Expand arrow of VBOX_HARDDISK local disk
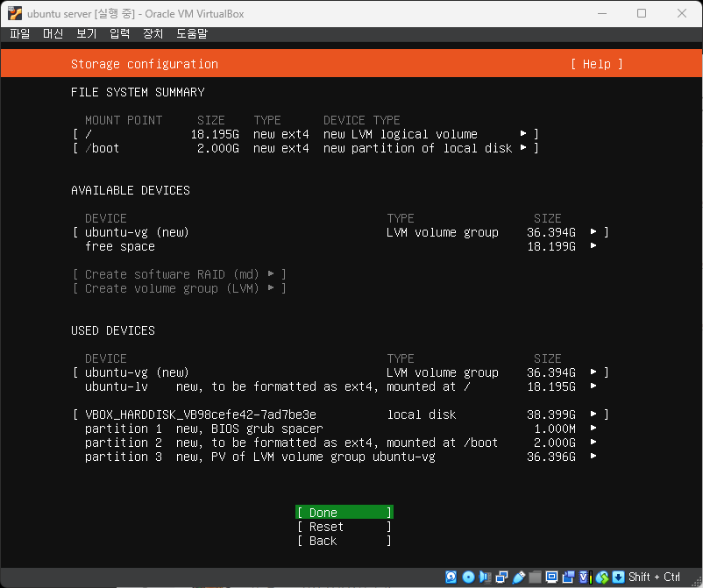This screenshot has height=588, width=703. (593, 414)
